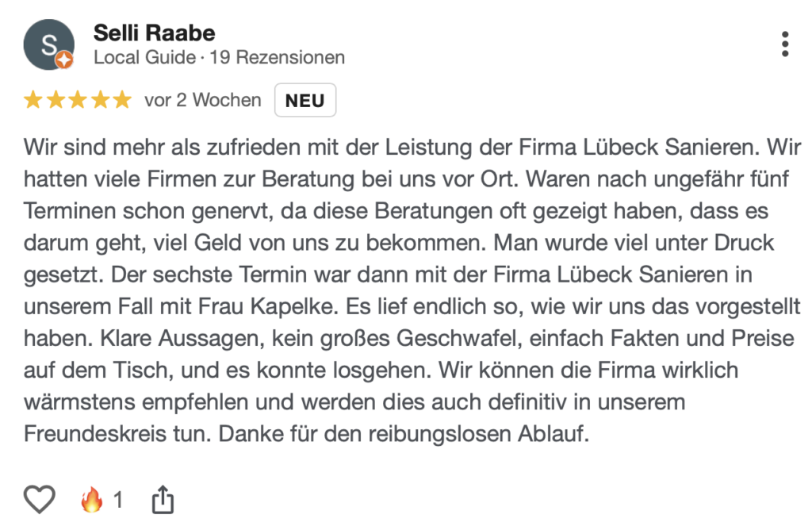Click the 'vor 2 Wochen' timestamp

point(202,101)
